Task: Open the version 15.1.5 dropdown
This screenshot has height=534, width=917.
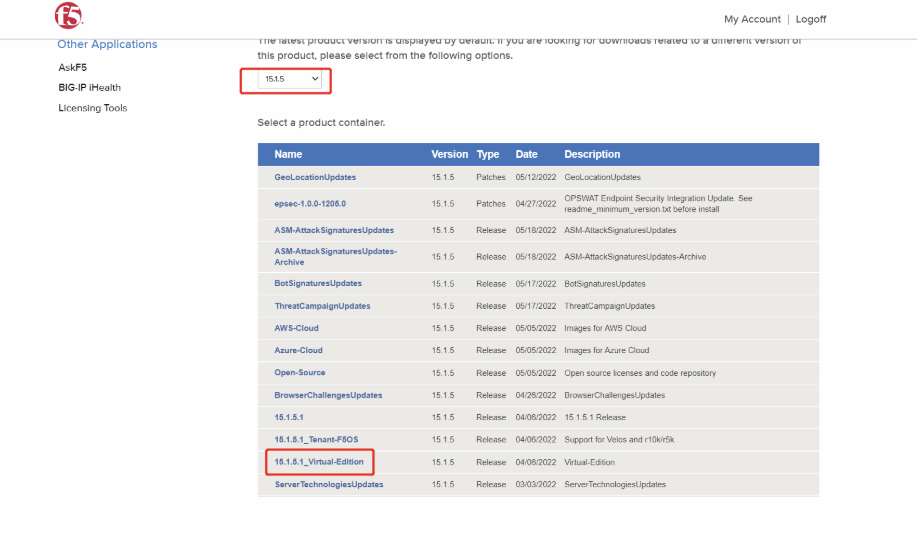Action: click(x=292, y=78)
